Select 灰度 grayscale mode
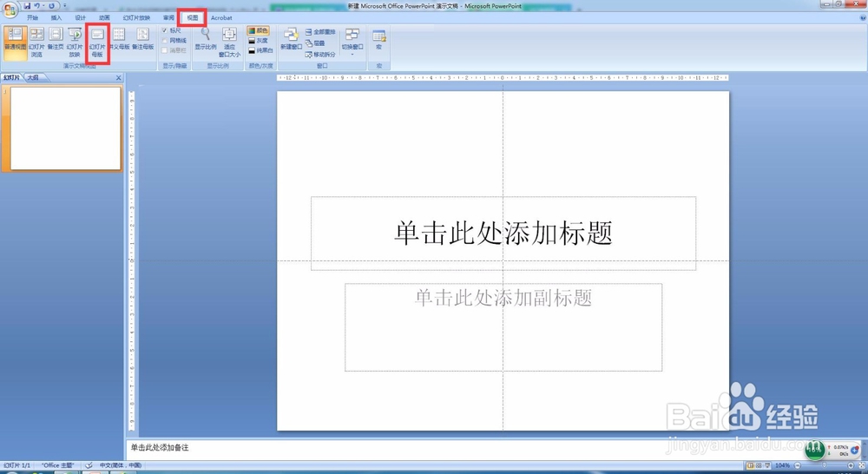The image size is (868, 474). [258, 41]
